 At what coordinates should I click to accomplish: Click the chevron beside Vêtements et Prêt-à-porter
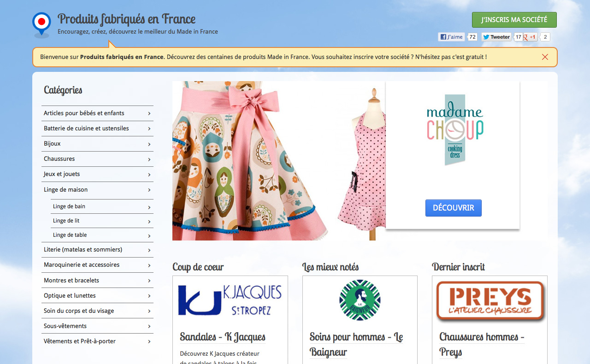coord(149,342)
